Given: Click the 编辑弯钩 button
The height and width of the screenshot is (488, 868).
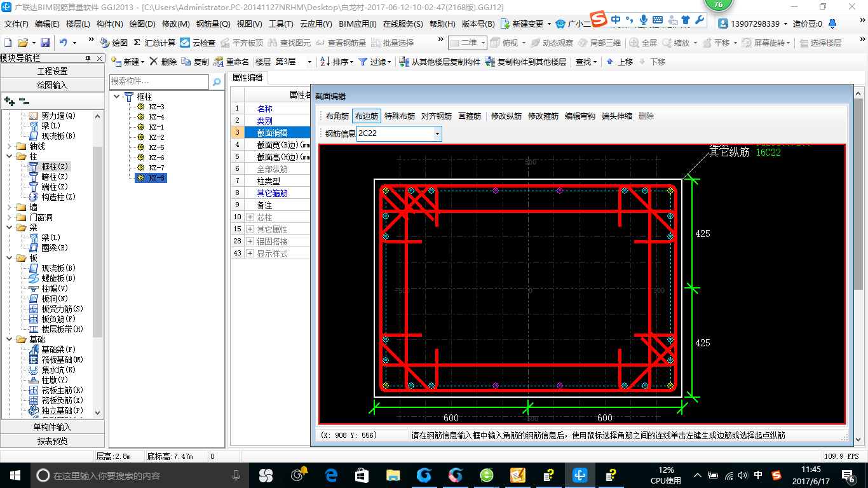Looking at the screenshot, I should (x=580, y=116).
